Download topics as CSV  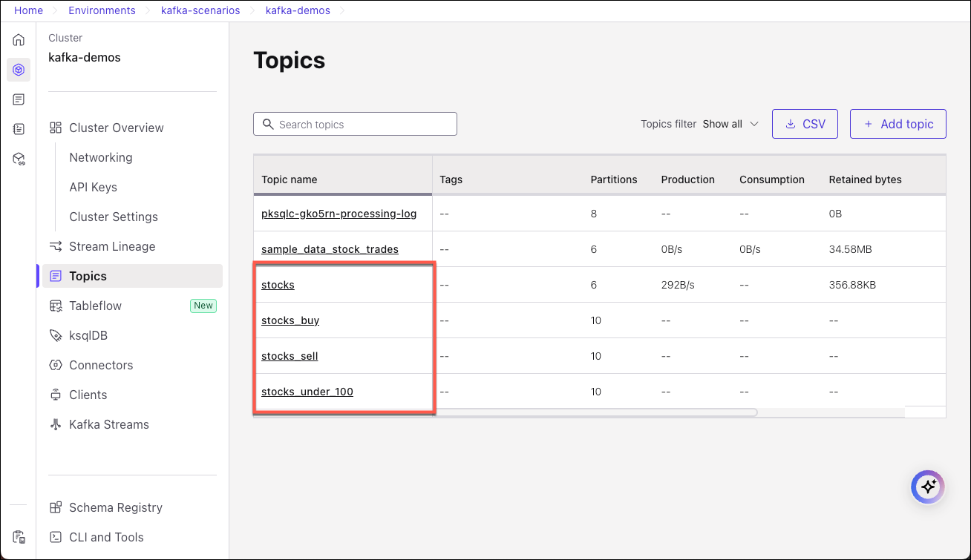pyautogui.click(x=805, y=124)
